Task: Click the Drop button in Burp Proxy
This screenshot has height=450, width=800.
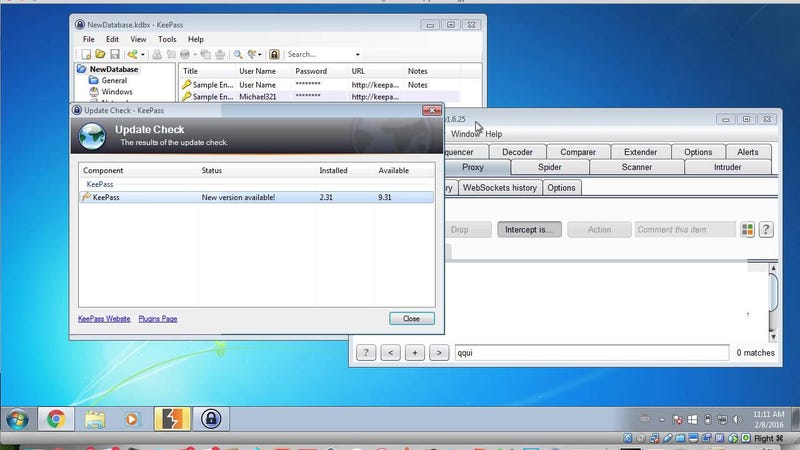Action: [x=466, y=230]
